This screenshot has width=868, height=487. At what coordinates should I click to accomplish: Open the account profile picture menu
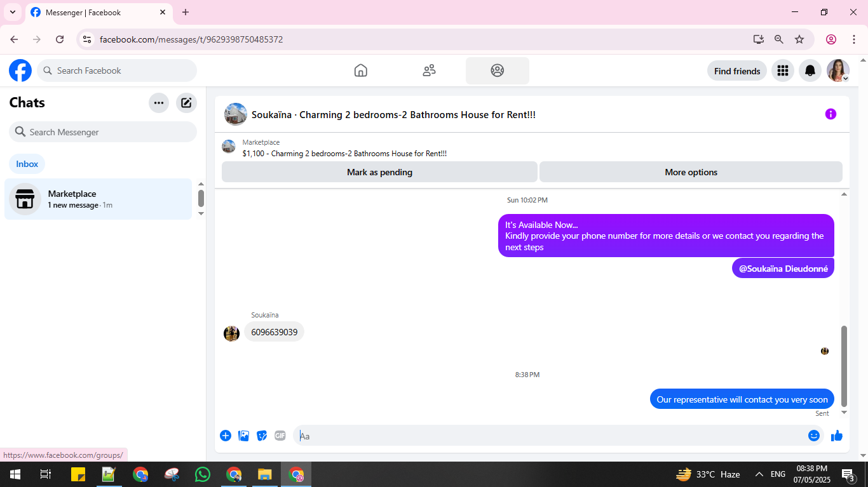point(838,70)
